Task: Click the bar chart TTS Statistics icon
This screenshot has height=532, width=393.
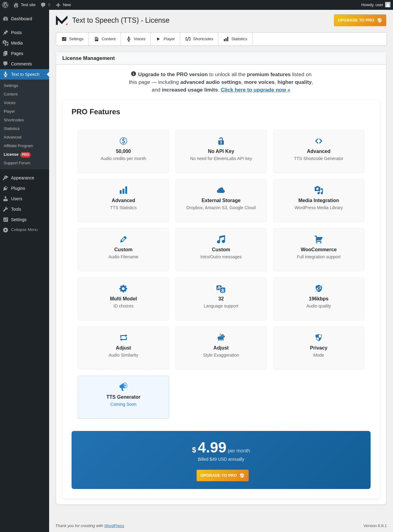Action: coord(123,190)
